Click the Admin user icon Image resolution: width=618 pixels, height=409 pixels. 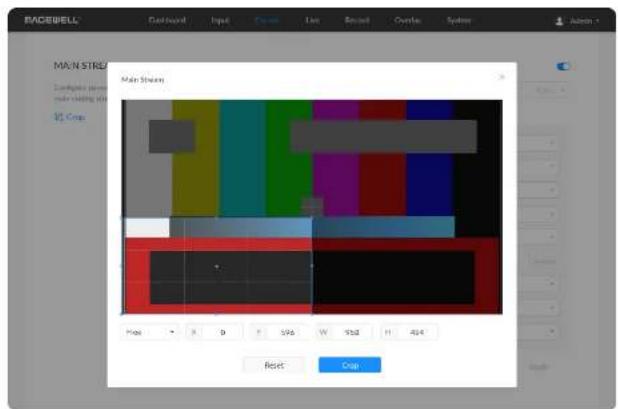tap(559, 21)
